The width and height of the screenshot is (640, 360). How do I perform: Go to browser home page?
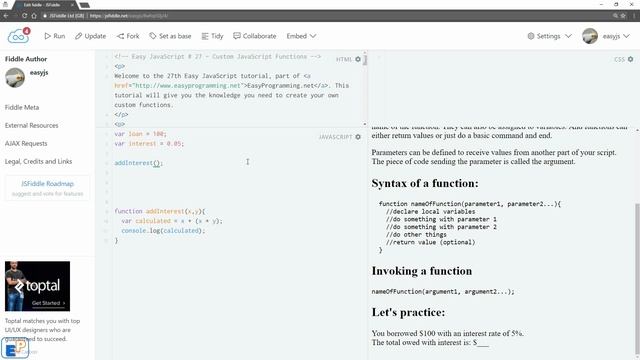pos(34,16)
